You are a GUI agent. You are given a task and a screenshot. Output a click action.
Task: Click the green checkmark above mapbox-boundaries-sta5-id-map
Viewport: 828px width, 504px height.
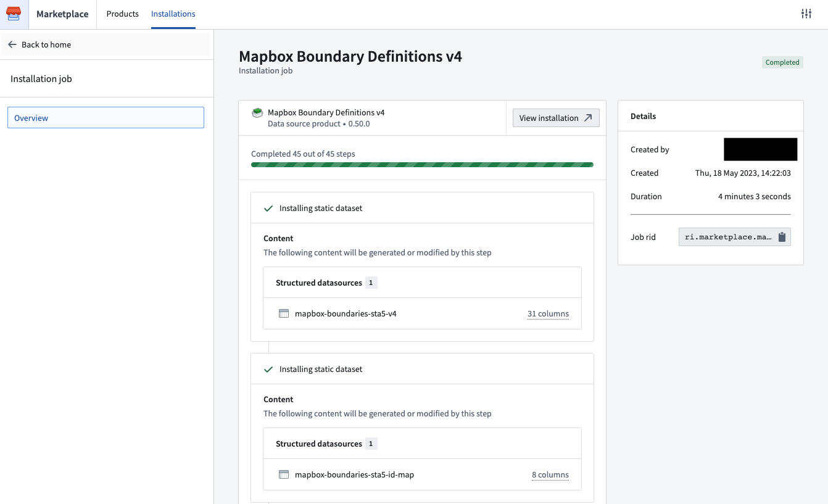[x=268, y=370]
